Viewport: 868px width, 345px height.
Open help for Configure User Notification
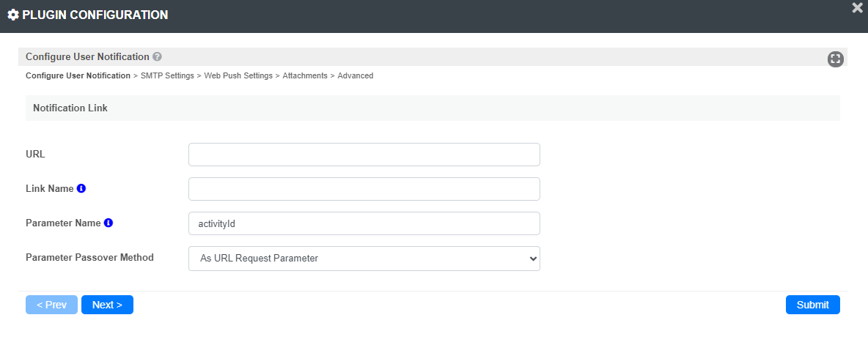click(x=157, y=56)
